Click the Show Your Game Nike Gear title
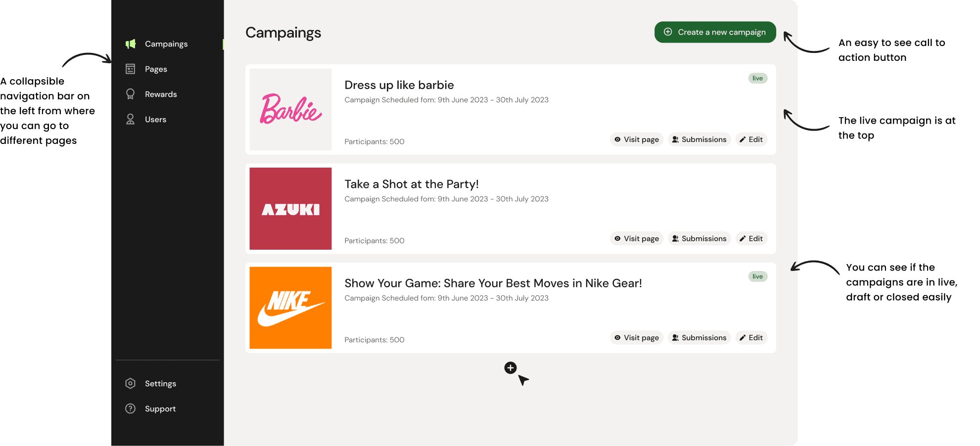Image resolution: width=980 pixels, height=446 pixels. click(x=493, y=283)
